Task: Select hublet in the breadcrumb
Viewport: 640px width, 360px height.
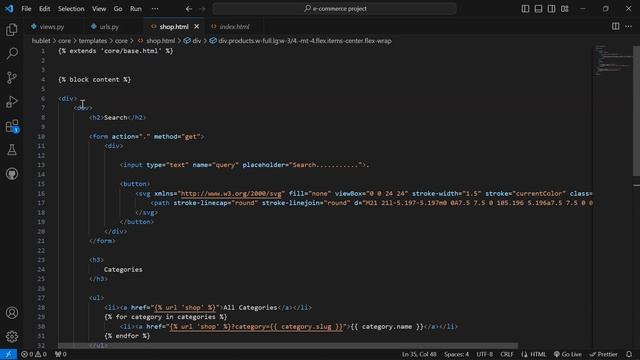Action: (x=41, y=41)
